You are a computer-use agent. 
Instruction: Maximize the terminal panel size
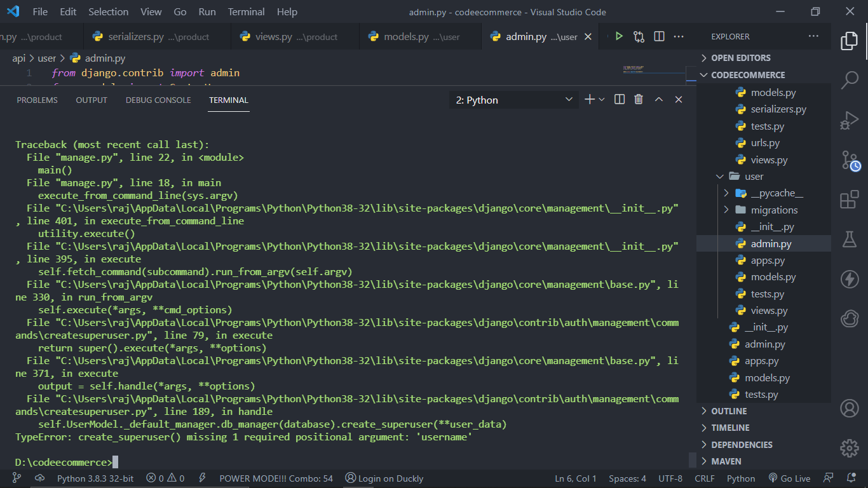pyautogui.click(x=659, y=99)
